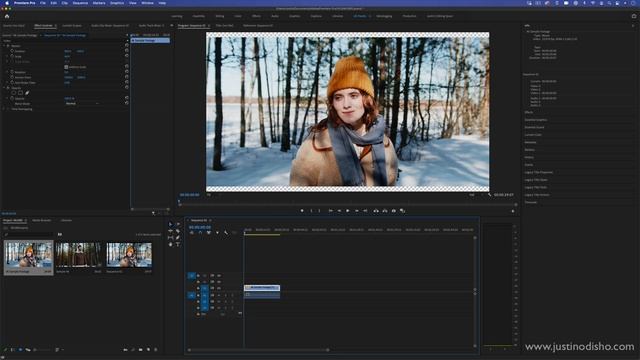Open the All Panels workspace menu arrow

(x=370, y=16)
